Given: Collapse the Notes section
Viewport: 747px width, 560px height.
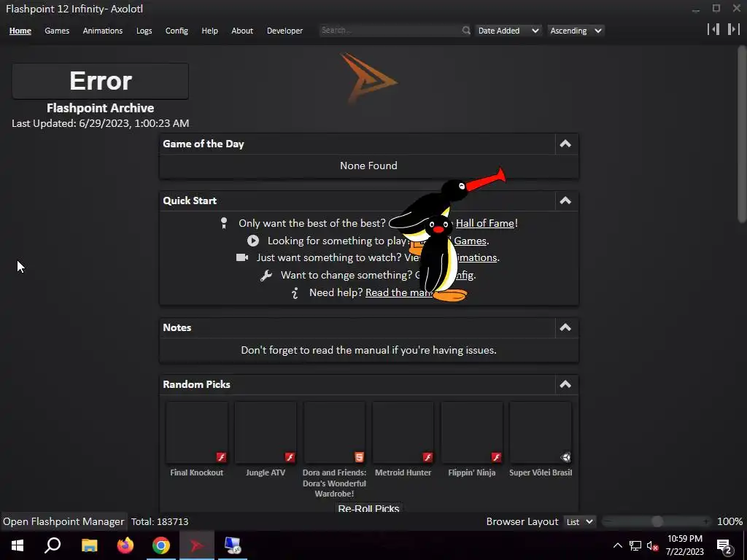Looking at the screenshot, I should 565,327.
